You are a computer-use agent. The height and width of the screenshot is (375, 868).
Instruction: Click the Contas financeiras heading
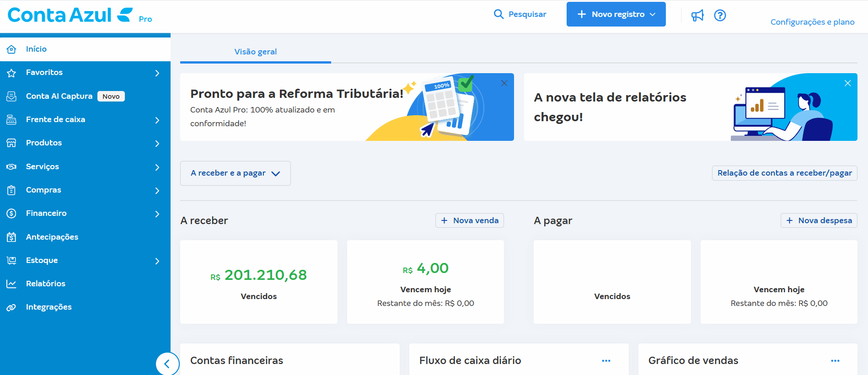(236, 361)
